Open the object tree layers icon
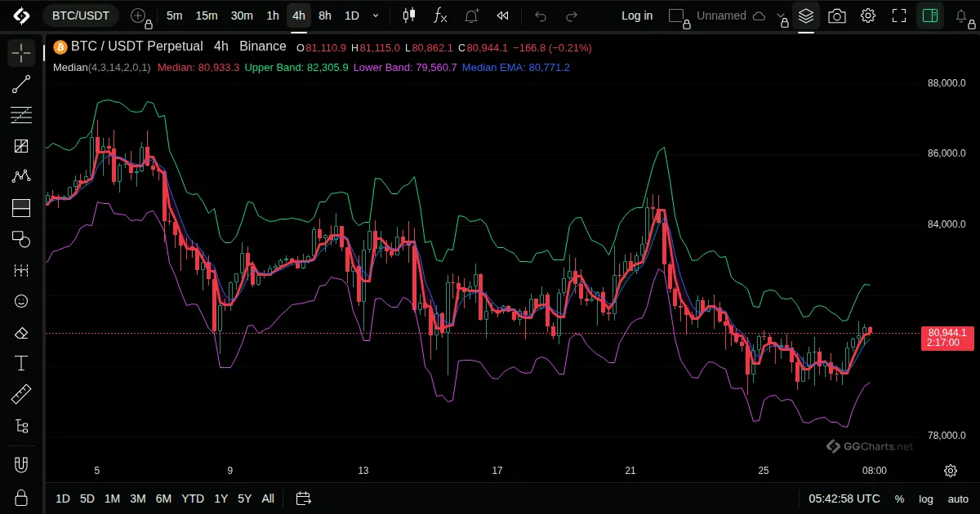Image resolution: width=980 pixels, height=514 pixels. tap(806, 16)
